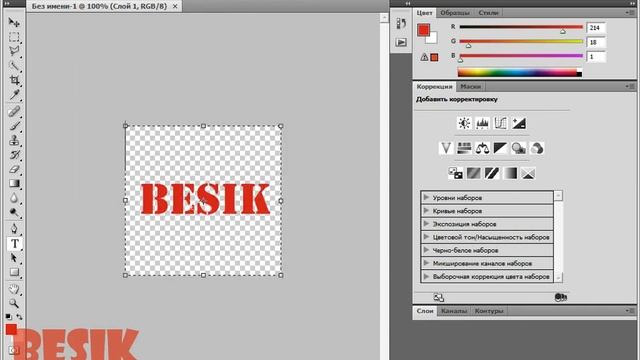Add a Gradient Map adjustment
Viewport: 640px width, 360px height.
click(510, 173)
